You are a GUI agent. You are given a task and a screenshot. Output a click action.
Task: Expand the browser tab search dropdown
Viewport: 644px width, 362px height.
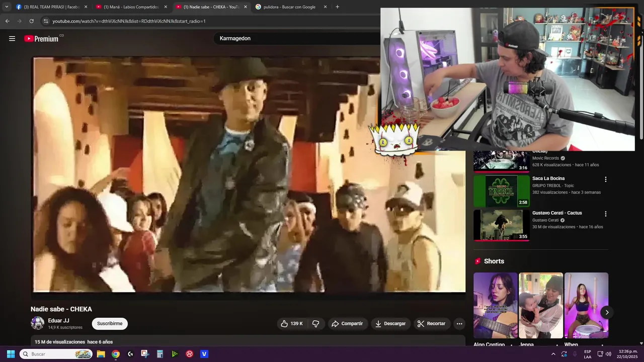click(x=7, y=7)
